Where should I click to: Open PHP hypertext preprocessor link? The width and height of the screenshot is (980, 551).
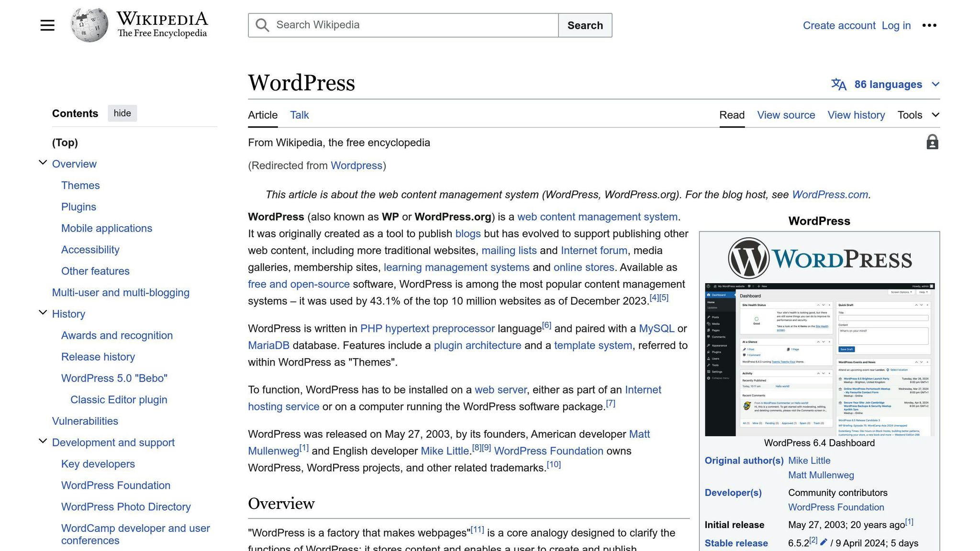click(x=427, y=329)
